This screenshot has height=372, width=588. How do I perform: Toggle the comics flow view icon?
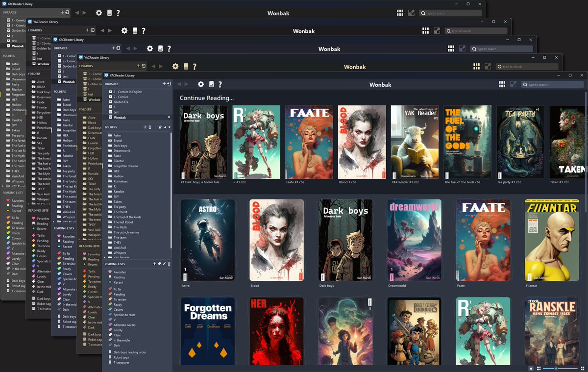click(513, 84)
